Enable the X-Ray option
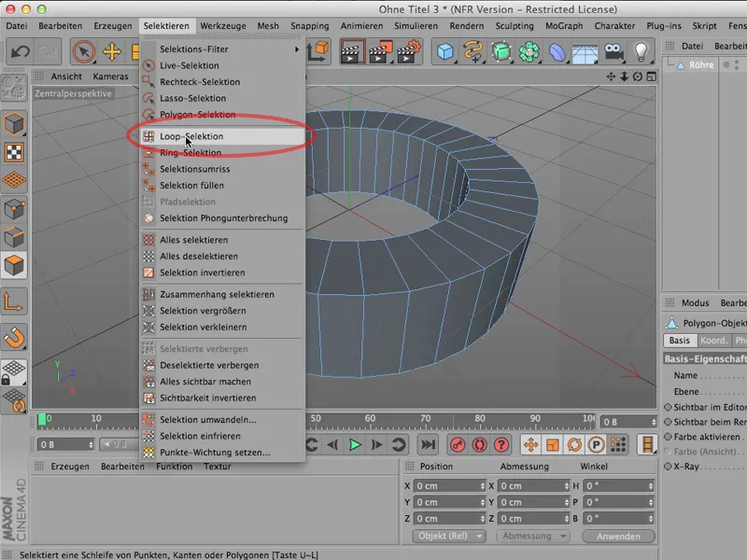The image size is (747, 560). (x=669, y=466)
